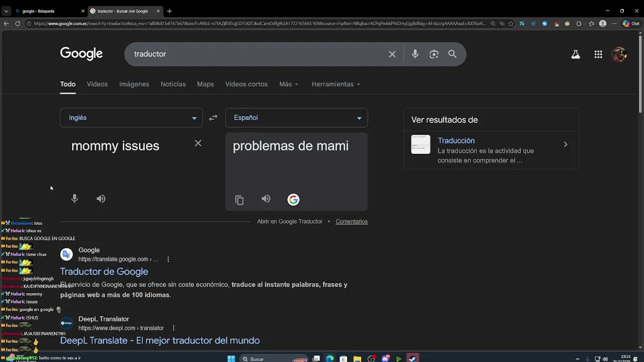Viewport: 644px width, 362px height.
Task: Open a new browser tab
Action: coord(170,11)
